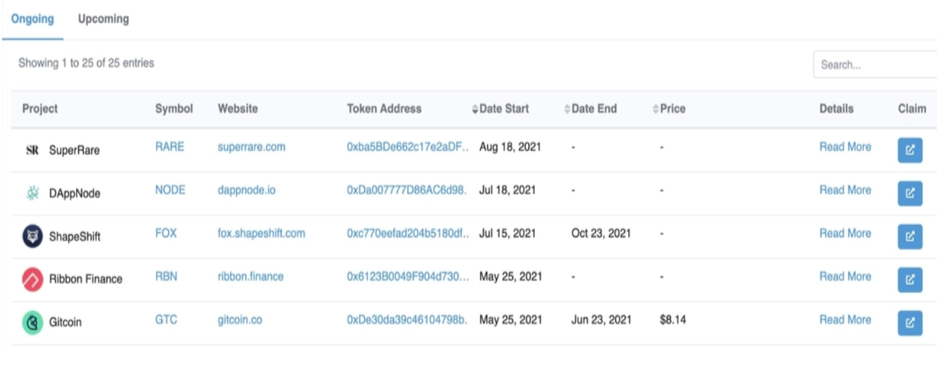Click the Oct 23, 2021 end date

pos(601,233)
